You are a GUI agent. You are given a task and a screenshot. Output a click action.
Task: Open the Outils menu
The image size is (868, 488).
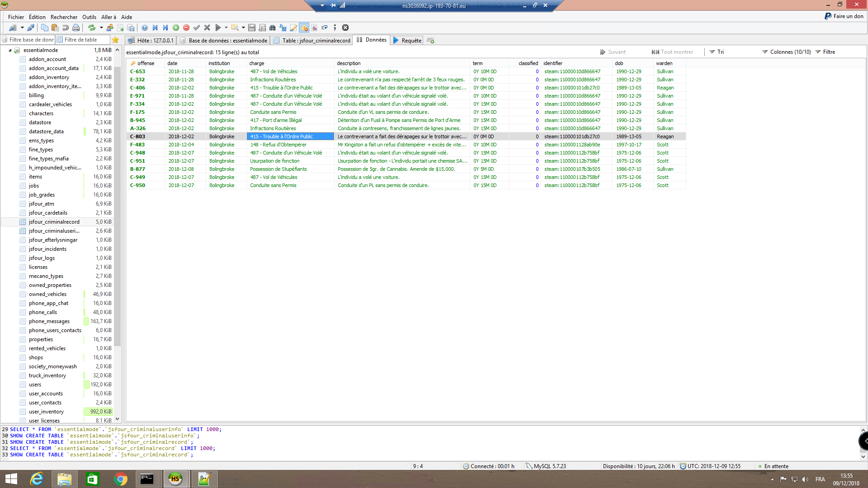pos(89,17)
